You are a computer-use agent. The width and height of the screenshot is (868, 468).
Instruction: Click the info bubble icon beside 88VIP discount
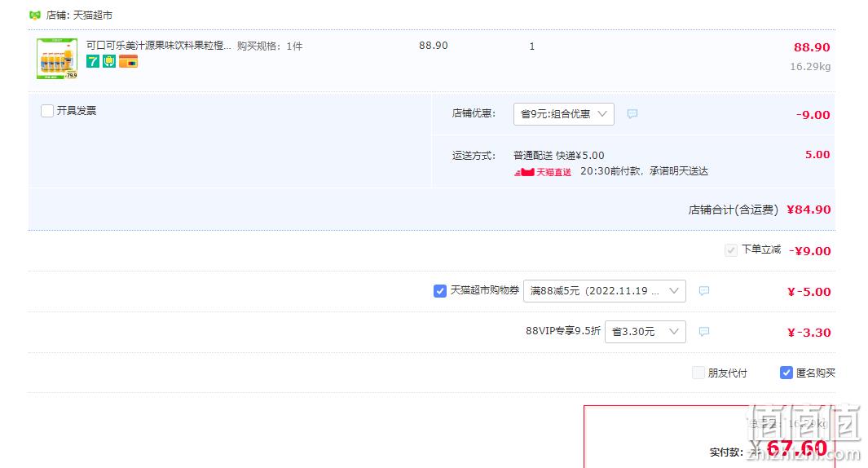click(x=704, y=332)
